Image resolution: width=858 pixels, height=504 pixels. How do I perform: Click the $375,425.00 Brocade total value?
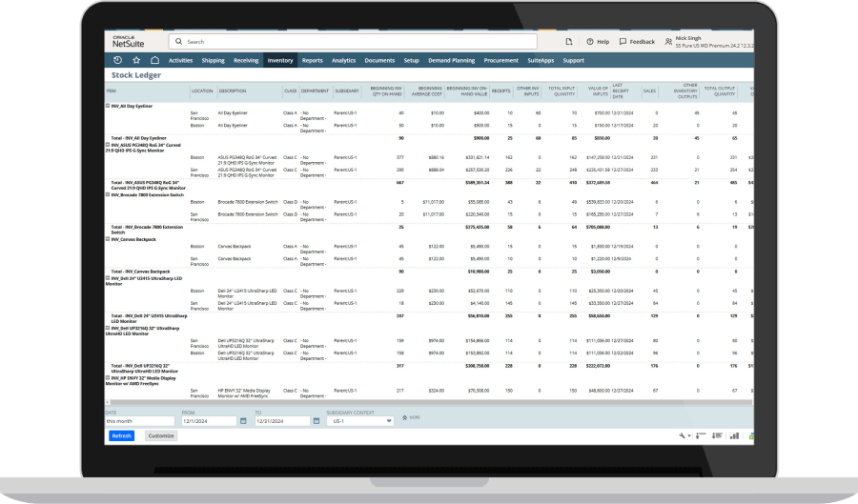(478, 227)
